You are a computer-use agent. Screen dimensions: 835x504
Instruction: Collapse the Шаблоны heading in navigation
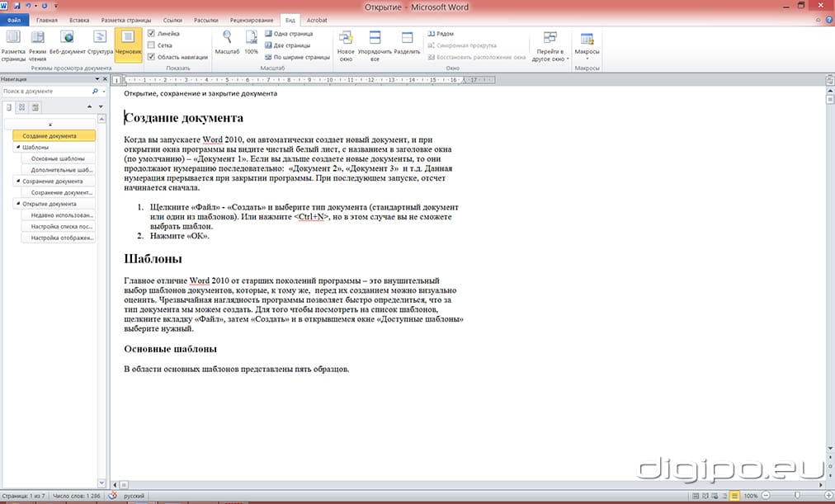17,147
